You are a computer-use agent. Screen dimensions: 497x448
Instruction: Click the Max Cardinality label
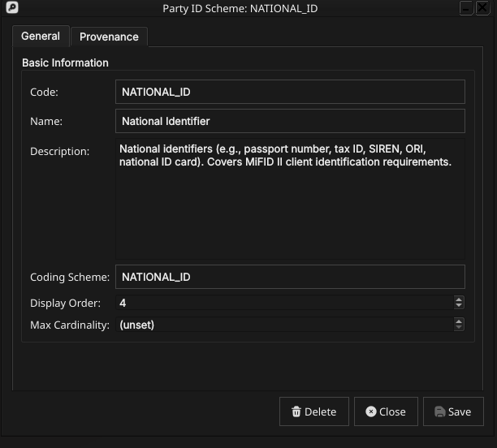pyautogui.click(x=70, y=325)
